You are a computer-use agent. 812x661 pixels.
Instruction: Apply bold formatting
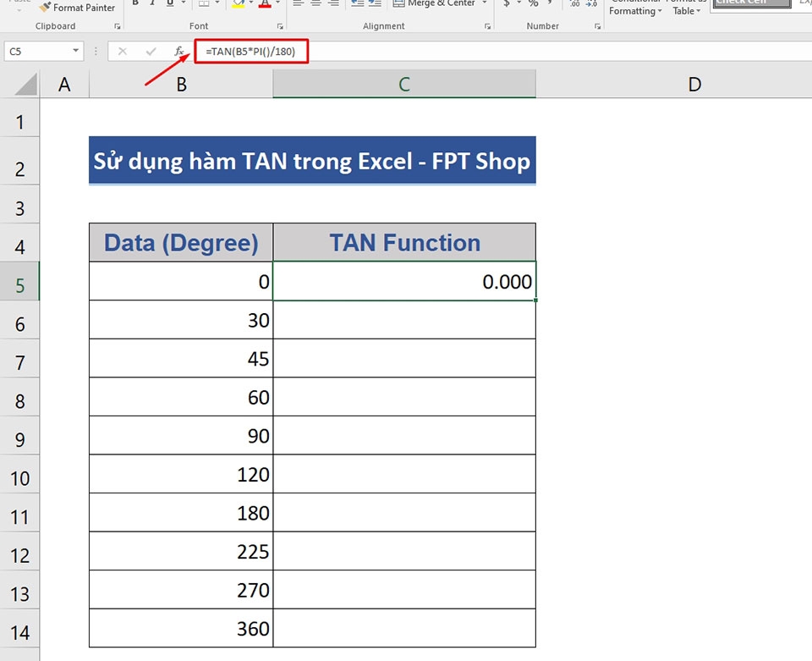[x=134, y=4]
